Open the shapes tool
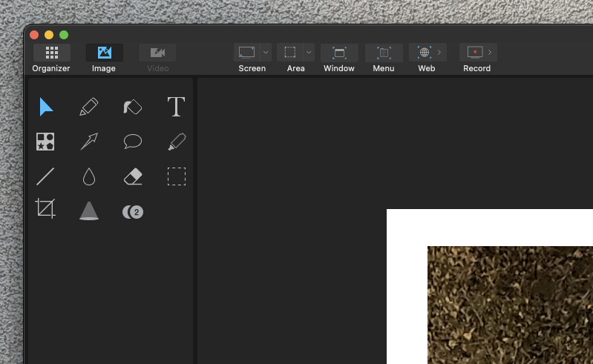Image resolution: width=593 pixels, height=364 pixels. point(45,142)
